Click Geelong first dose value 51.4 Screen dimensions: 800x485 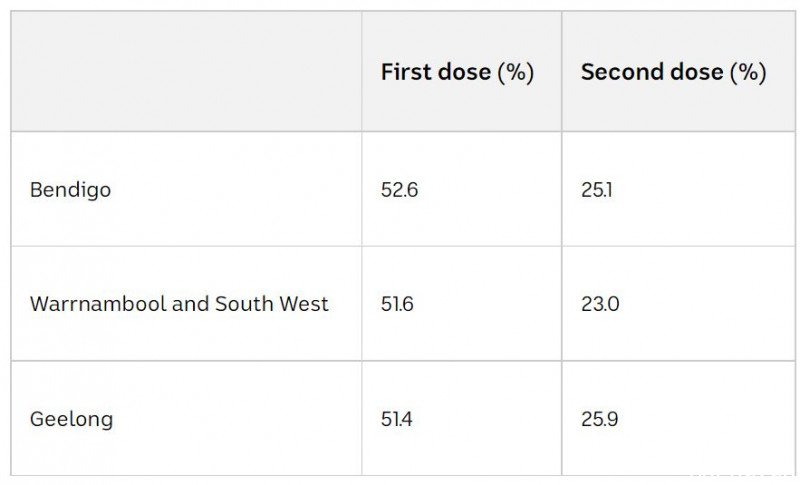tap(396, 419)
